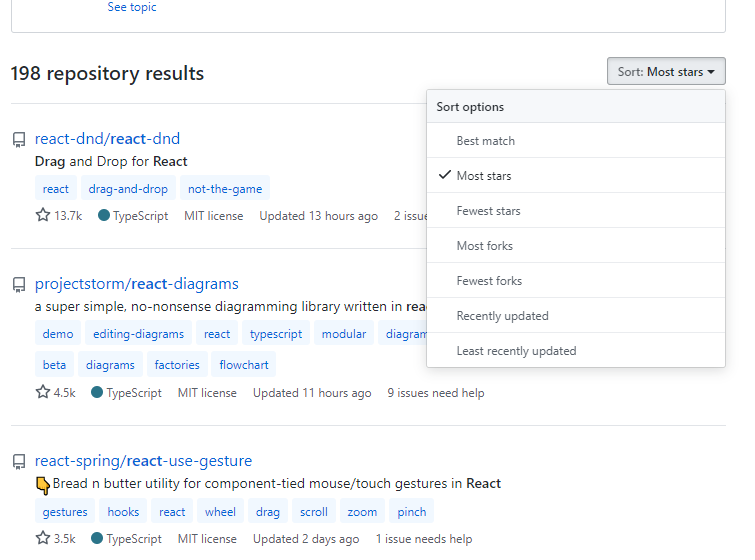755x560 pixels.
Task: Open react-dnd/react-dnd repository link
Action: tap(107, 139)
